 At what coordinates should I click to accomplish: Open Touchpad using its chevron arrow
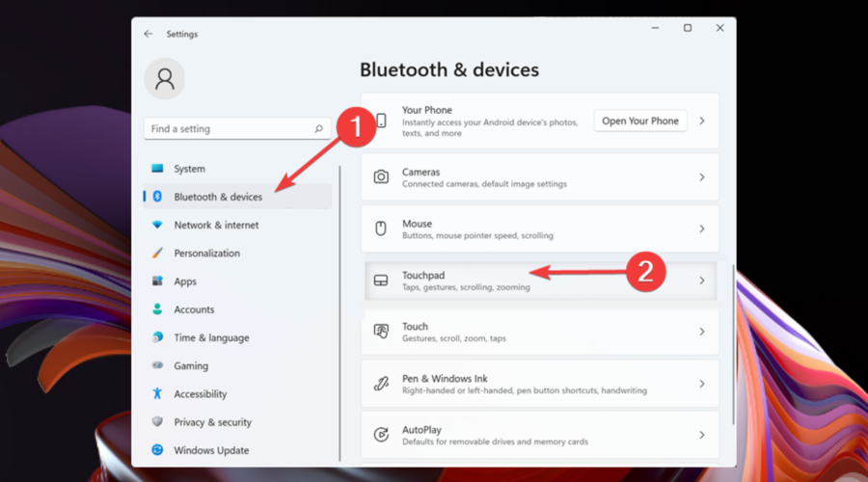(x=702, y=281)
